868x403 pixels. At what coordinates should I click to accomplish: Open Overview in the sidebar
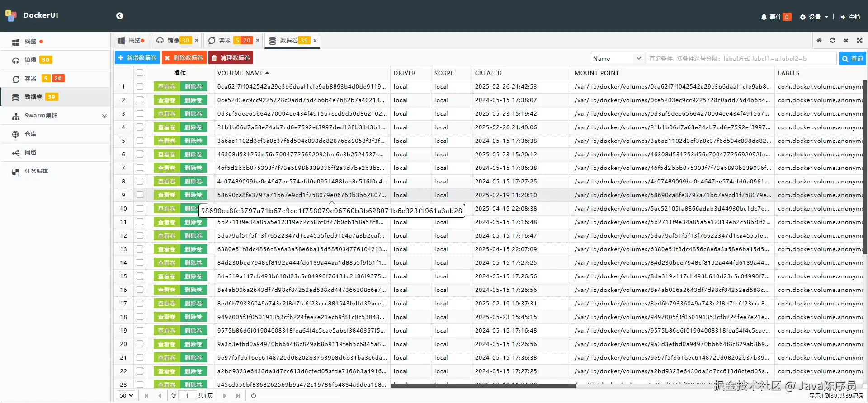pyautogui.click(x=55, y=42)
